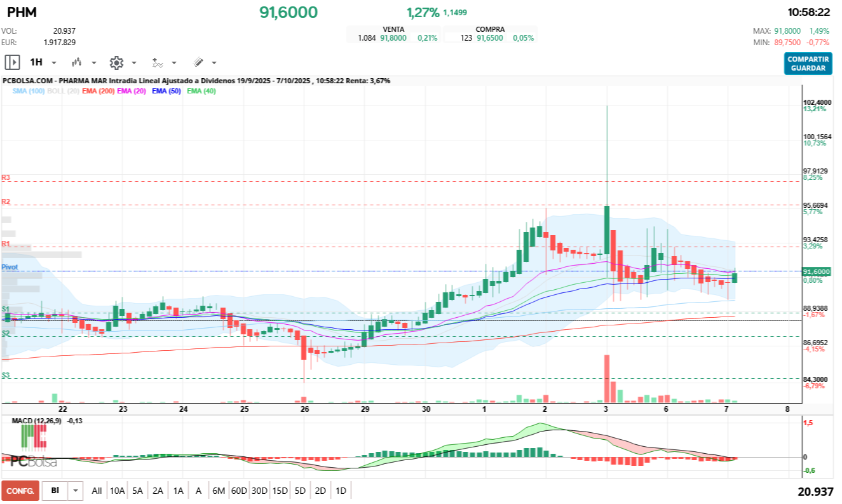The height and width of the screenshot is (504, 842).
Task: Select the 6M range tab
Action: [x=219, y=491]
